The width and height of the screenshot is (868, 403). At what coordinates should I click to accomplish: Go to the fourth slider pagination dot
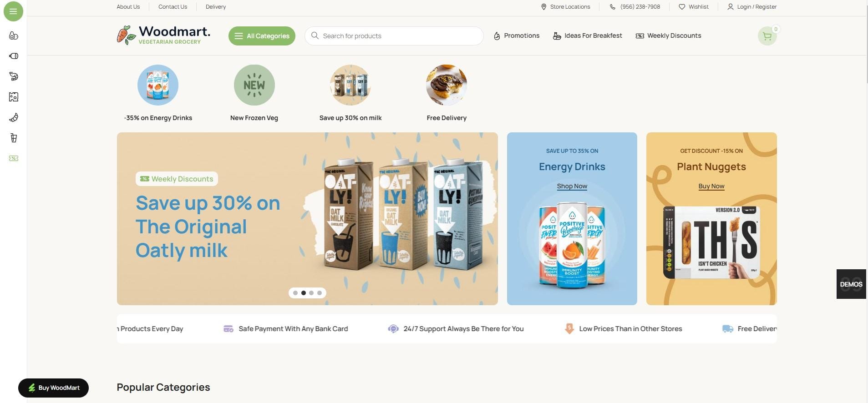(320, 293)
